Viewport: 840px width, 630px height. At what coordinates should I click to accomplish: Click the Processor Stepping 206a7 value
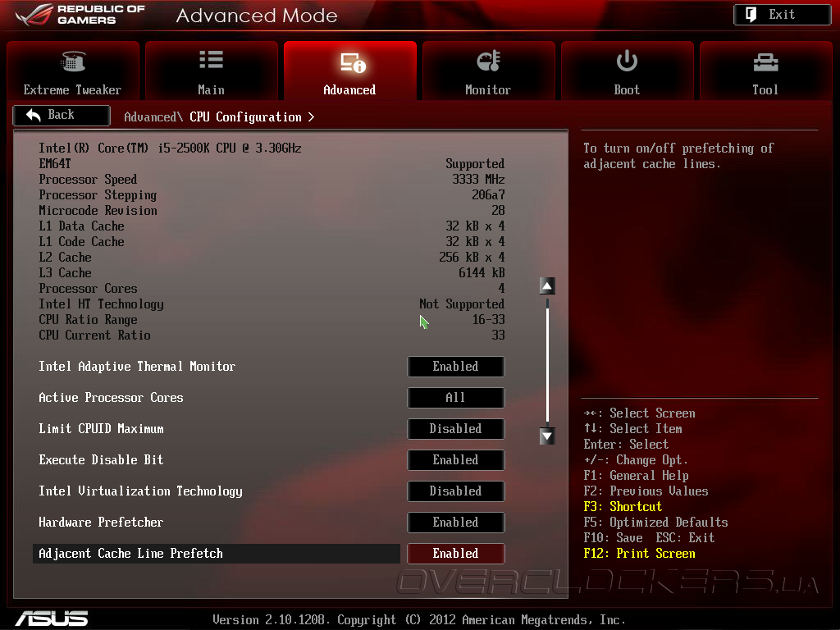tap(488, 195)
